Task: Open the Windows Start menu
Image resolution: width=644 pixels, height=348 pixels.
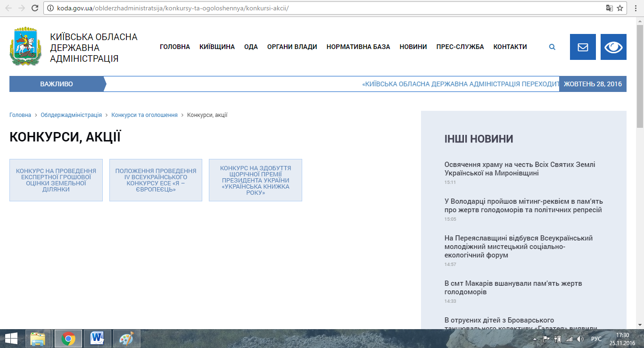Action: point(11,339)
